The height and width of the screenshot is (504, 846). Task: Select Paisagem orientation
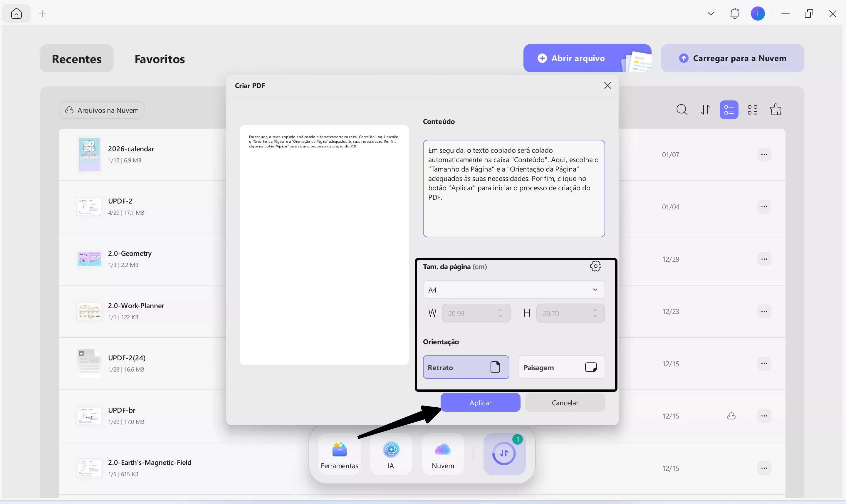pyautogui.click(x=561, y=367)
